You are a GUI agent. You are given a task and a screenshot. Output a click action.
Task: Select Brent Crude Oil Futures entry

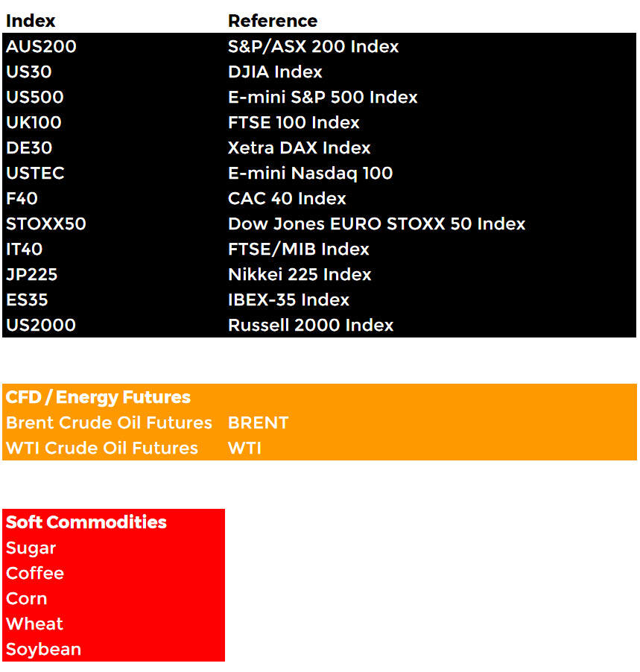click(x=109, y=422)
